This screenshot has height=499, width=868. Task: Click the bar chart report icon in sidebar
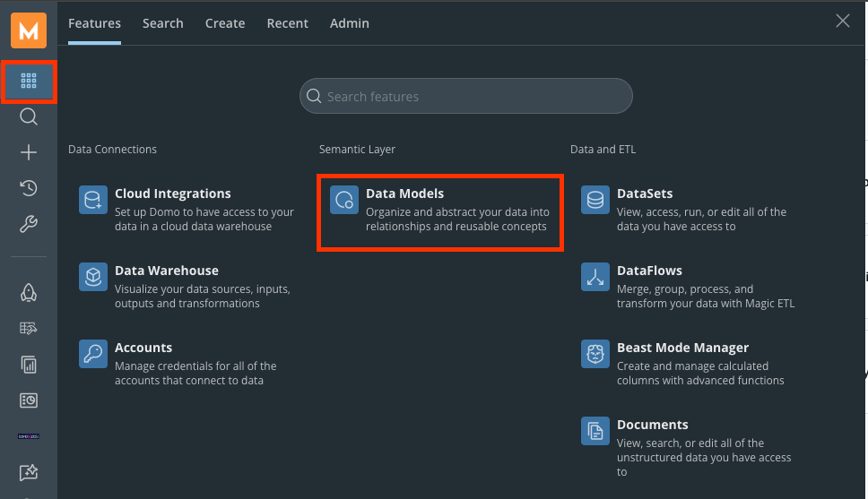29,365
